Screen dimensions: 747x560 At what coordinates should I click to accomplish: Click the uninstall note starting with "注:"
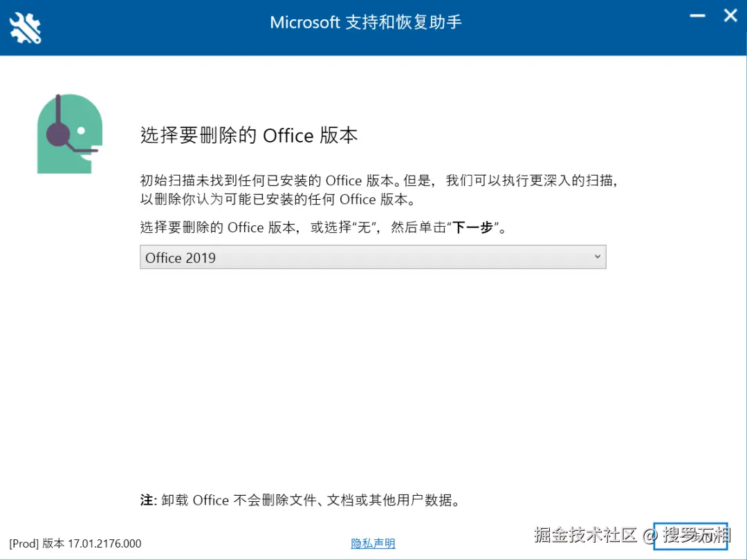pos(300,500)
